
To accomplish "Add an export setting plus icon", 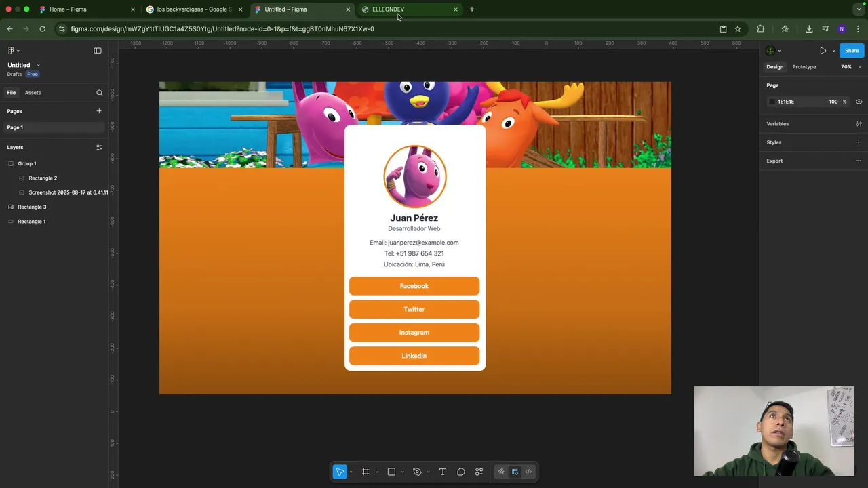I will coord(859,161).
